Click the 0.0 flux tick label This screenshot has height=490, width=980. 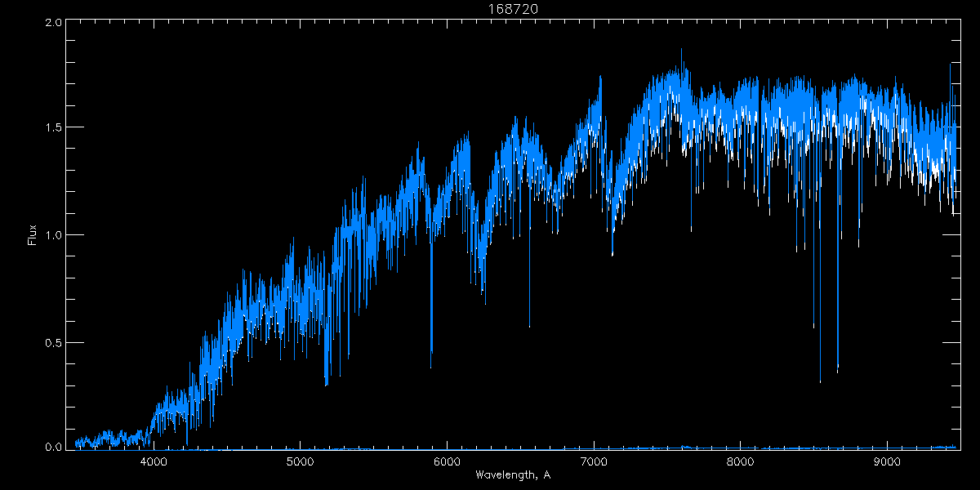tap(54, 448)
